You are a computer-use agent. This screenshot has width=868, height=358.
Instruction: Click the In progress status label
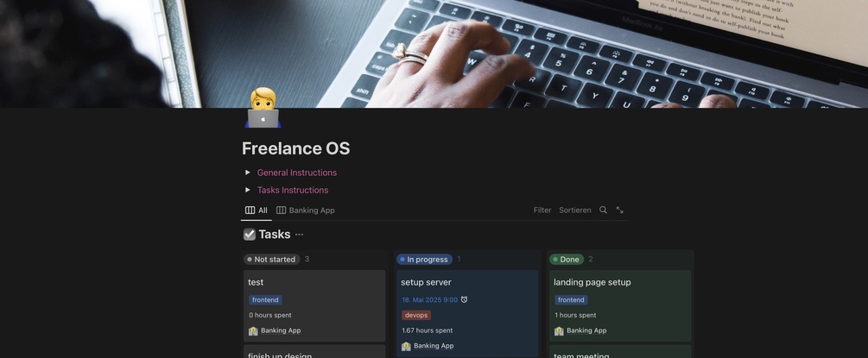(425, 260)
